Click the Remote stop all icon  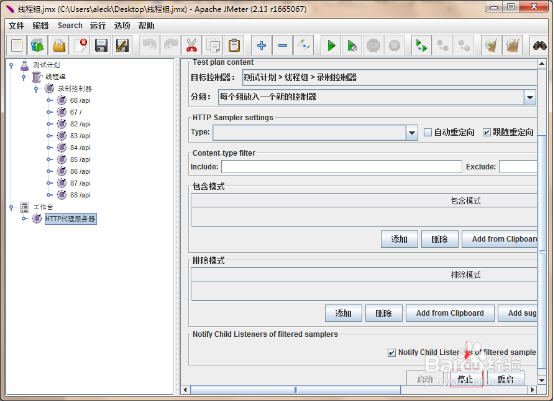tap(443, 46)
